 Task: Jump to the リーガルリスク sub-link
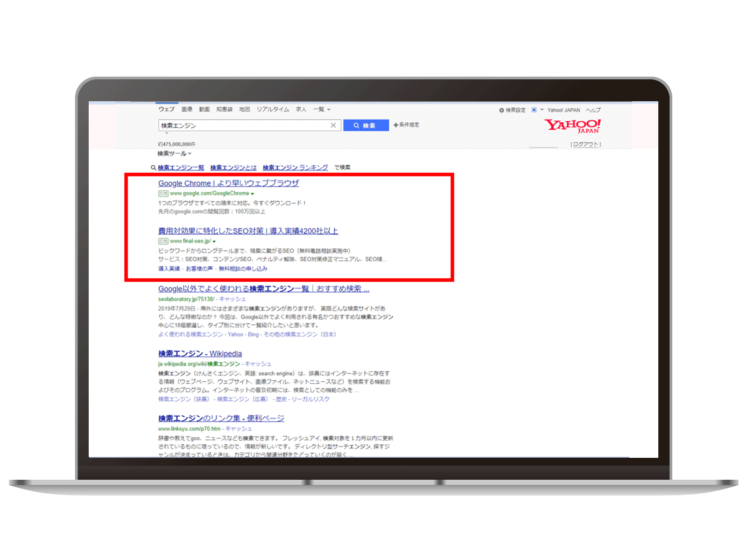[x=310, y=399]
